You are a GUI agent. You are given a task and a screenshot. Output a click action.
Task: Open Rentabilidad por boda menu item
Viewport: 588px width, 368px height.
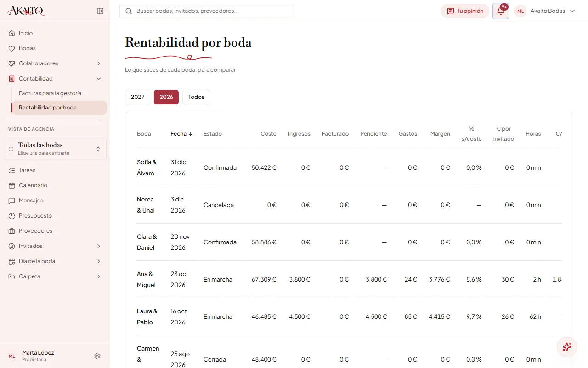[59, 108]
